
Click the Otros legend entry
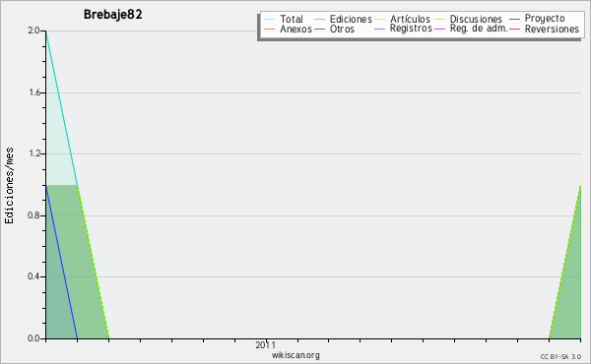(x=334, y=29)
